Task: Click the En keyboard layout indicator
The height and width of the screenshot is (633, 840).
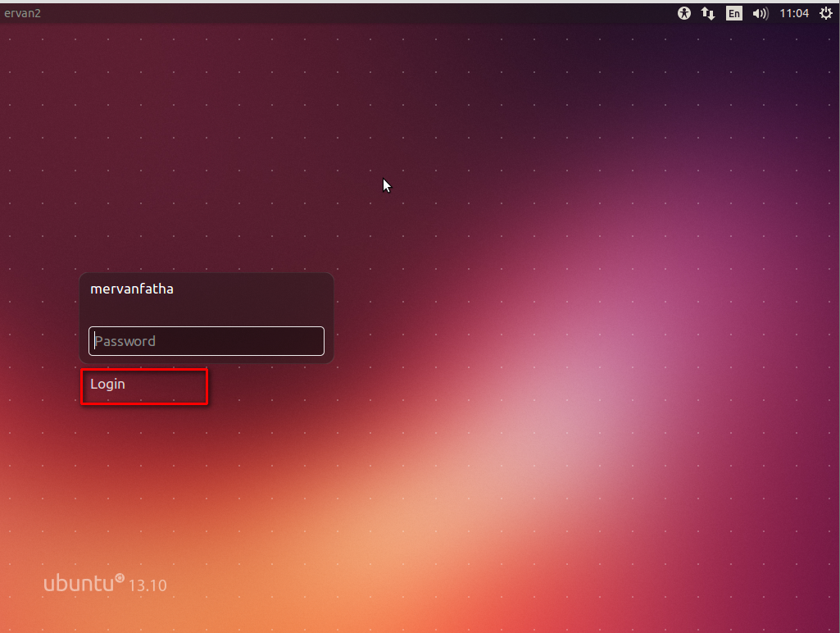Action: click(x=734, y=13)
